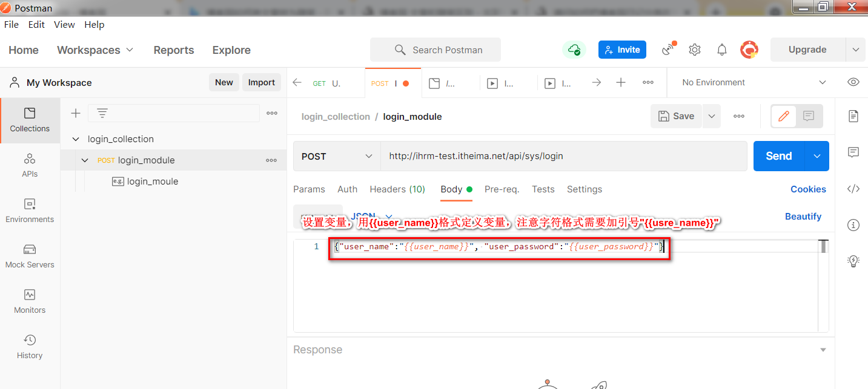Open the Send options dropdown arrow

817,156
